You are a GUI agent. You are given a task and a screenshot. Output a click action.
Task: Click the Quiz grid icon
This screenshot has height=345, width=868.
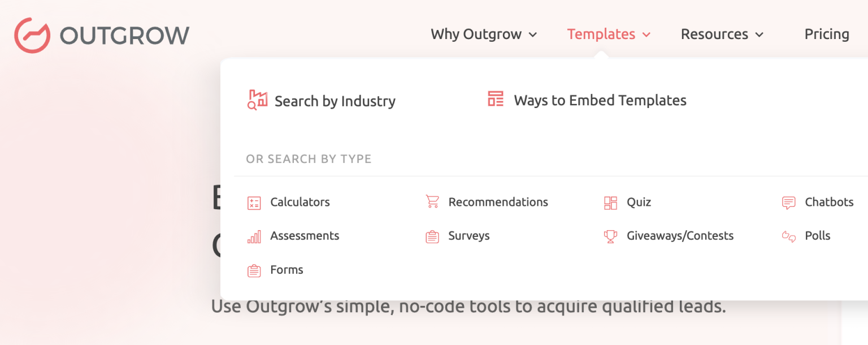click(x=610, y=202)
